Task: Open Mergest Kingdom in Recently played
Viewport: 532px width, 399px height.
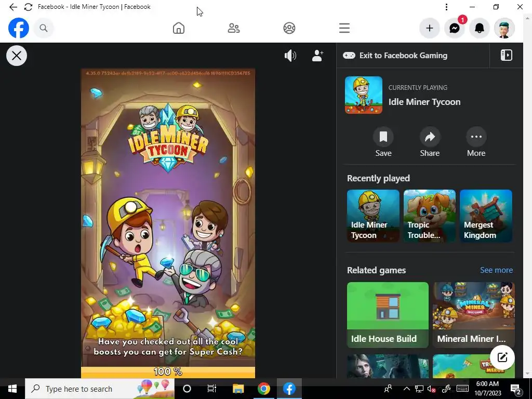Action: click(x=486, y=216)
